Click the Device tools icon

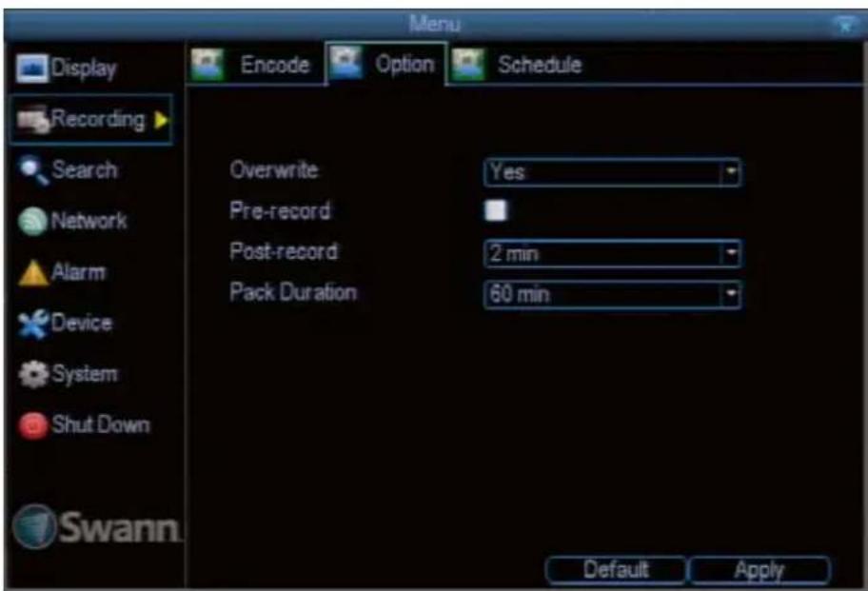tap(33, 324)
